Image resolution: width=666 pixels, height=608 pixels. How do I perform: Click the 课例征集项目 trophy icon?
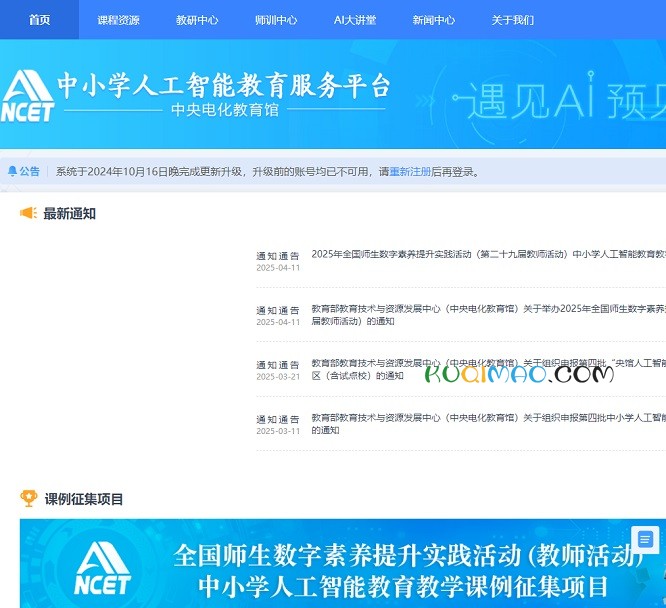click(28, 498)
